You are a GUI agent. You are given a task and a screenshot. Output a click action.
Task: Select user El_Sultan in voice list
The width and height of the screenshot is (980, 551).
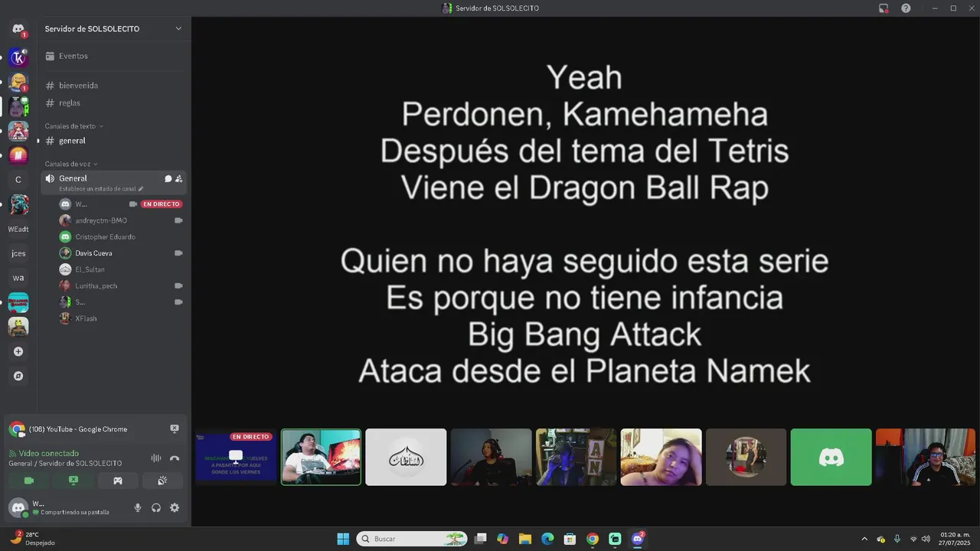pyautogui.click(x=121, y=269)
